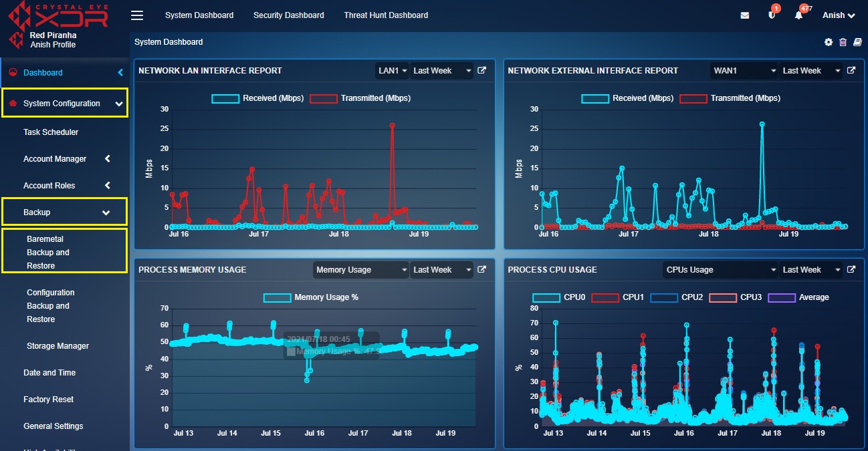Open the LAN1 interface dropdown

point(393,70)
